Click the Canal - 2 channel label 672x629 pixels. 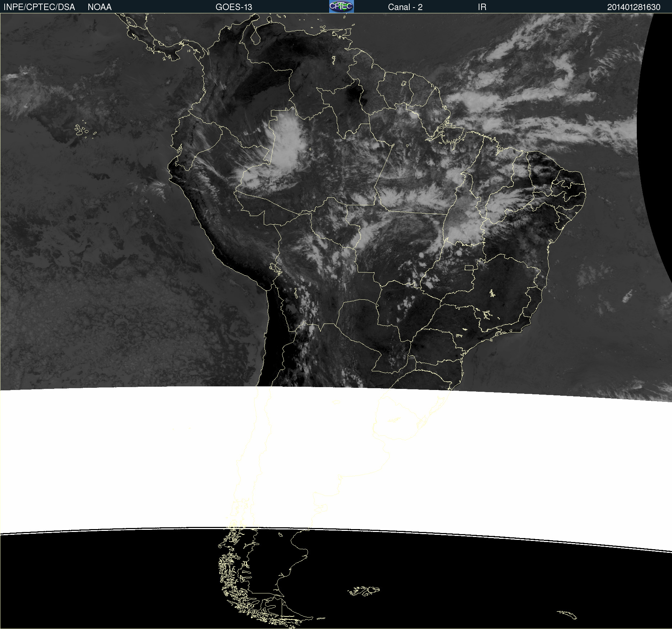coord(405,7)
